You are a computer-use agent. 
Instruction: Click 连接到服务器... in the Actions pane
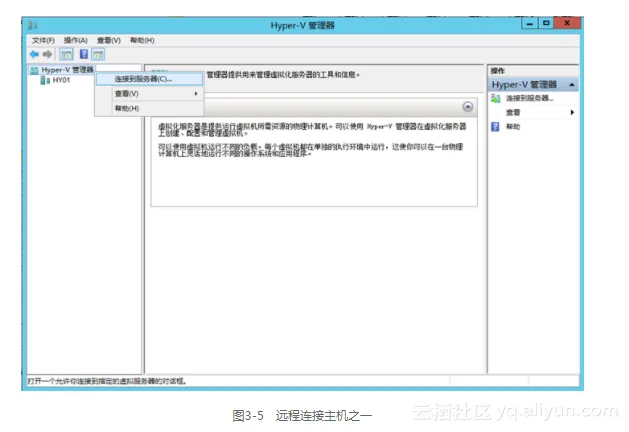(530, 98)
